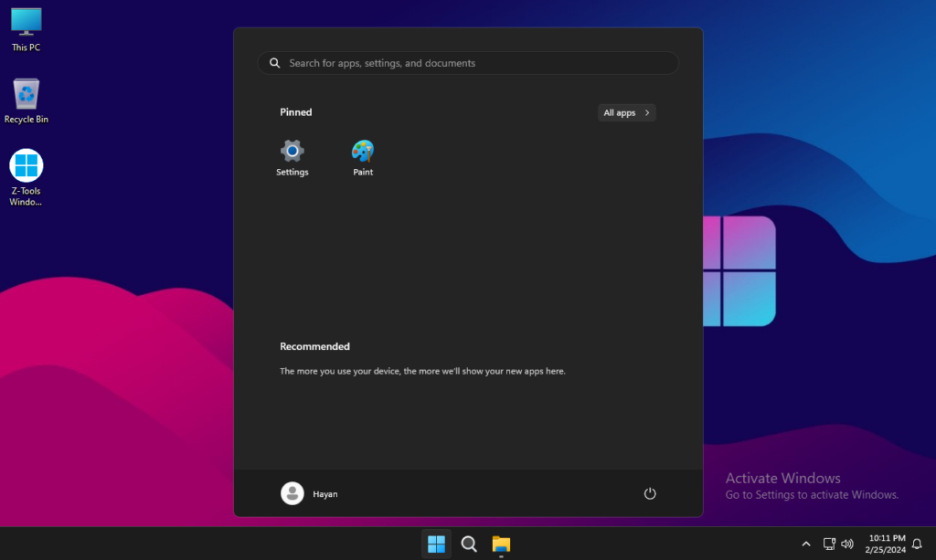Click the taskbar Search magnifier icon
The image size is (936, 560).
pos(469,544)
